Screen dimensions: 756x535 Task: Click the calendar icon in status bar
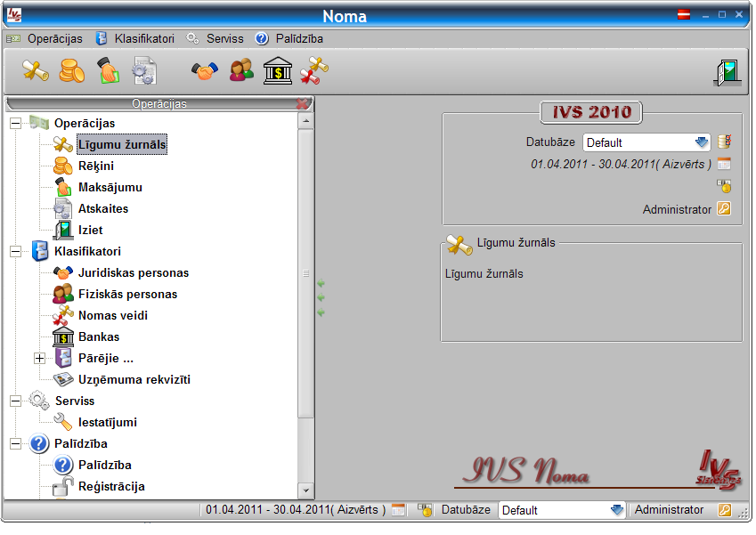[x=398, y=510]
